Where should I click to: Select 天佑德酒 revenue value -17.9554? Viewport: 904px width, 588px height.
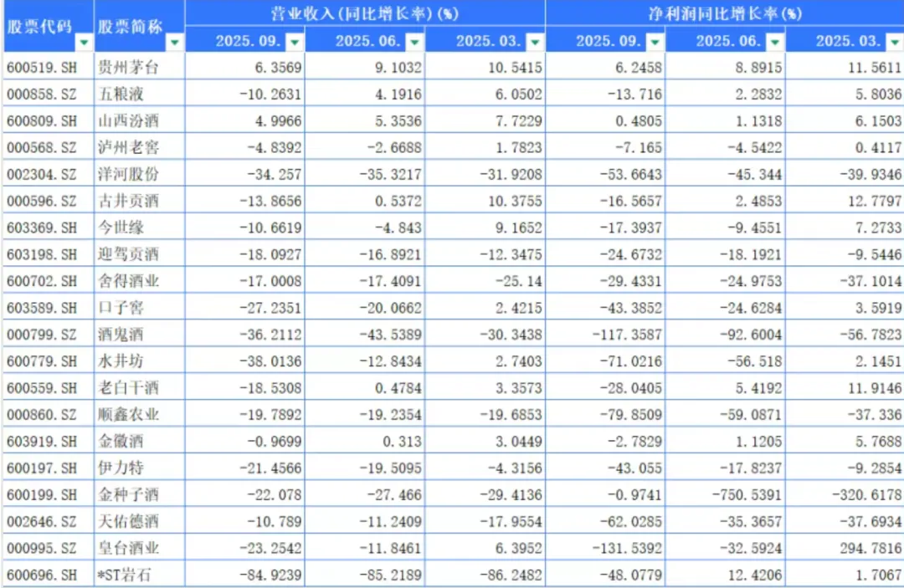click(485, 522)
